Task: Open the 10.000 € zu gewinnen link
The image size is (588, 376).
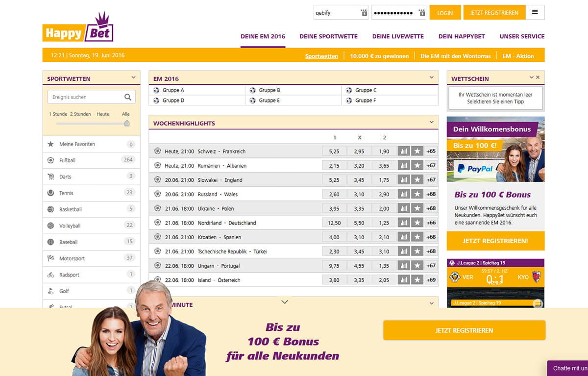Action: [379, 56]
